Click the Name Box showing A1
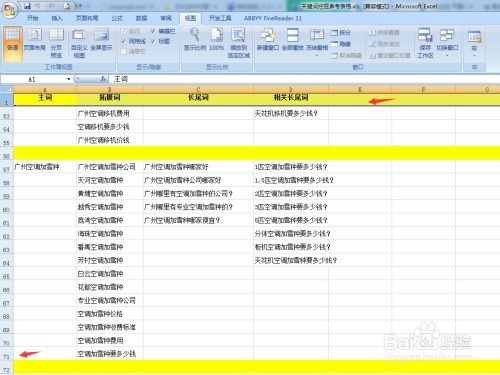Screen dimensions: 500x375 (33, 79)
